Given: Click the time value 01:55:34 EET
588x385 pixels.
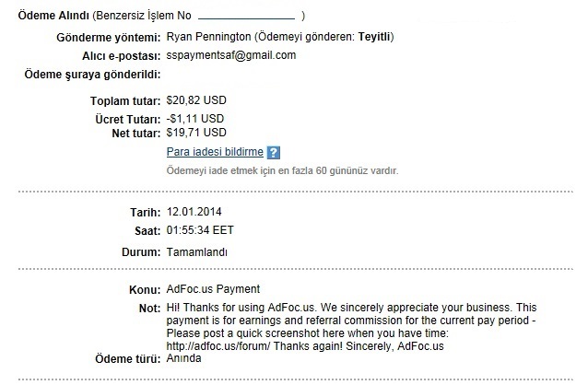Looking at the screenshot, I should [200, 230].
